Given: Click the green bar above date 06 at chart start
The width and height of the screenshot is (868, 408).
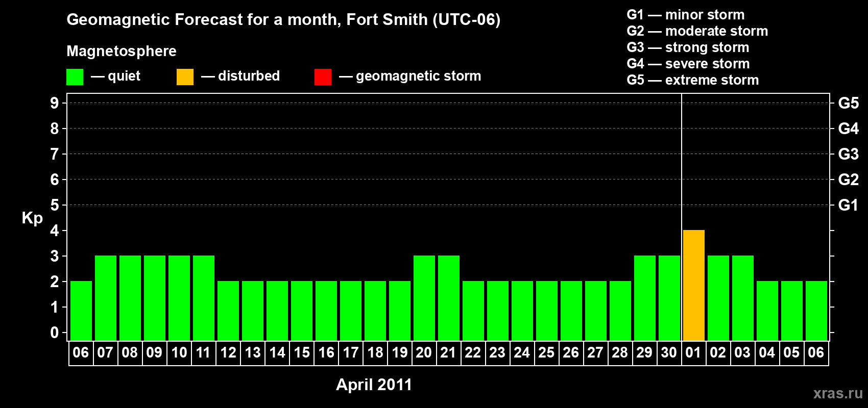Looking at the screenshot, I should 81,311.
